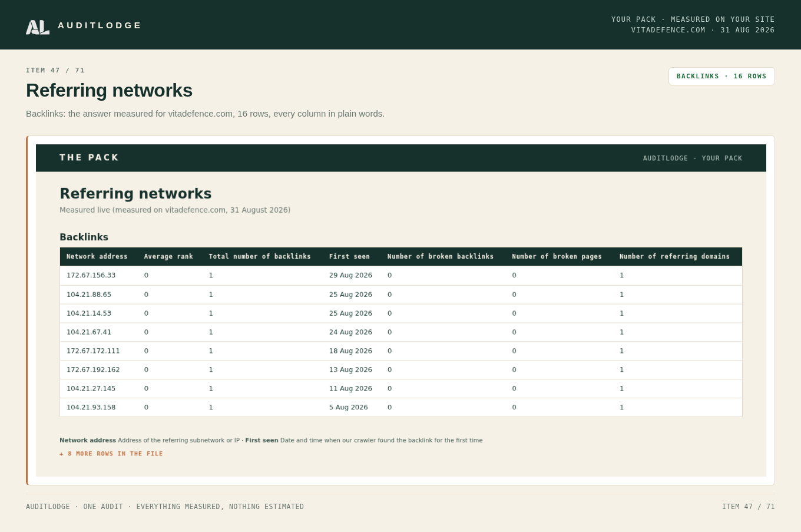Select network address 172.67.172.111
801x532 pixels.
(x=93, y=351)
